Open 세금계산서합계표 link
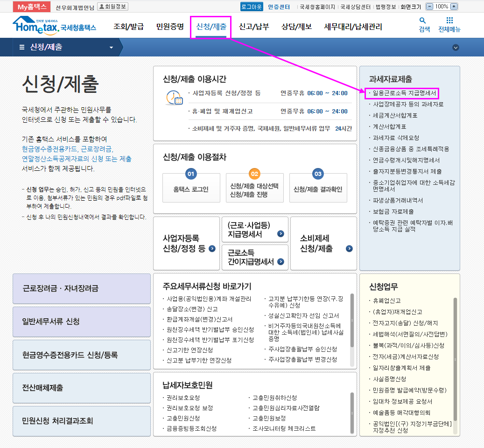Viewport: 484px width, 448px height. [x=395, y=115]
